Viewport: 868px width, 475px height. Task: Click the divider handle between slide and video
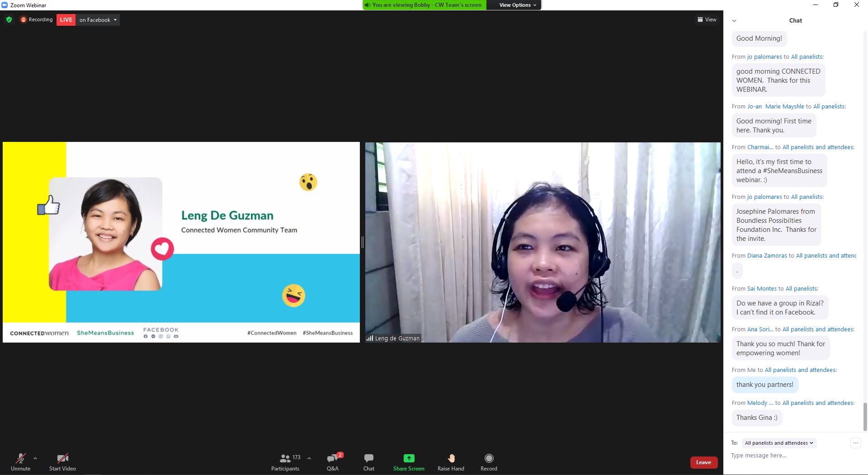[363, 242]
